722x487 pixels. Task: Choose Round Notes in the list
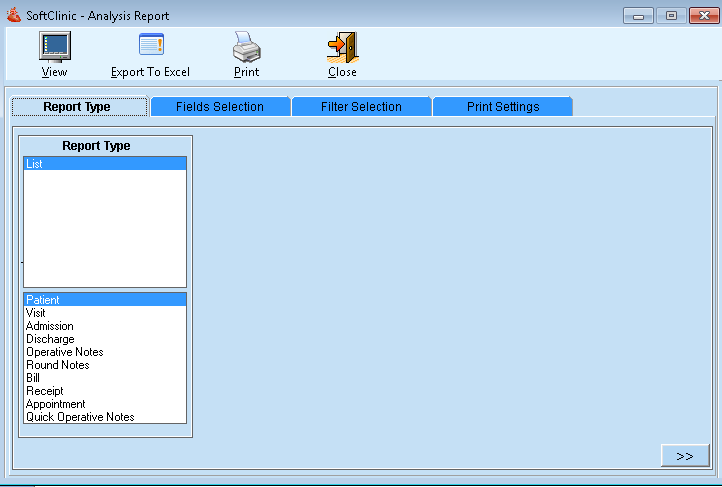(105, 365)
